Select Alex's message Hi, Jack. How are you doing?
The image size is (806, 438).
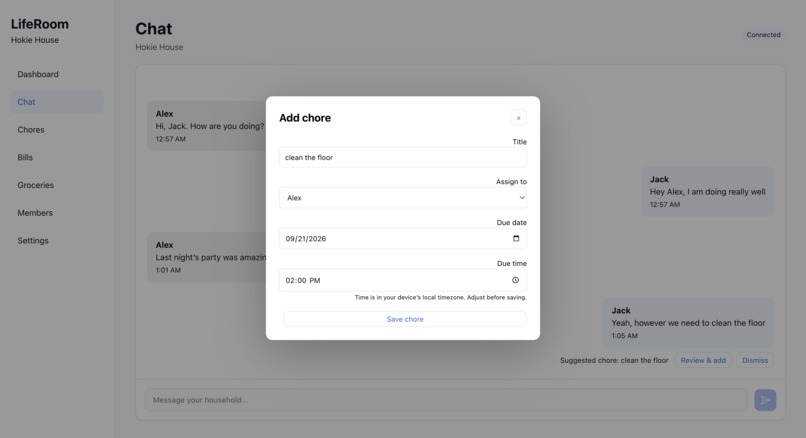click(207, 126)
